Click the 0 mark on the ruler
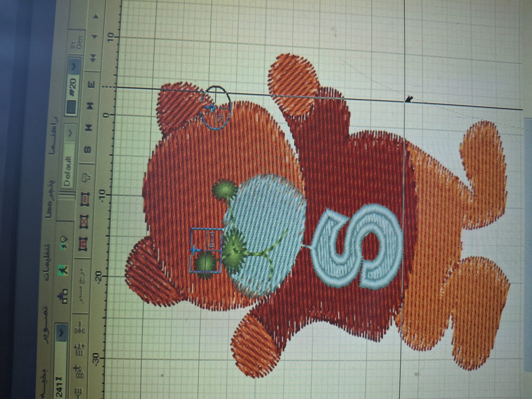 106,115
